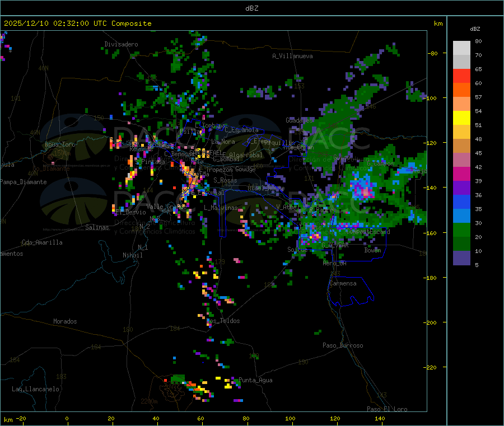Screen dimensions: 504x426
Task: Select the purple 36-39 dBZ swatch
Action: 461,188
